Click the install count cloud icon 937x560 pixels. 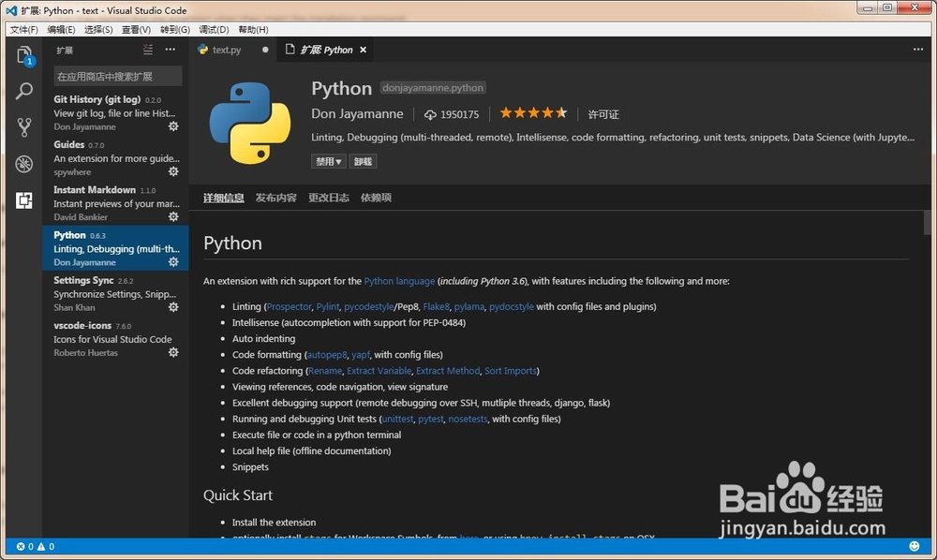point(430,114)
